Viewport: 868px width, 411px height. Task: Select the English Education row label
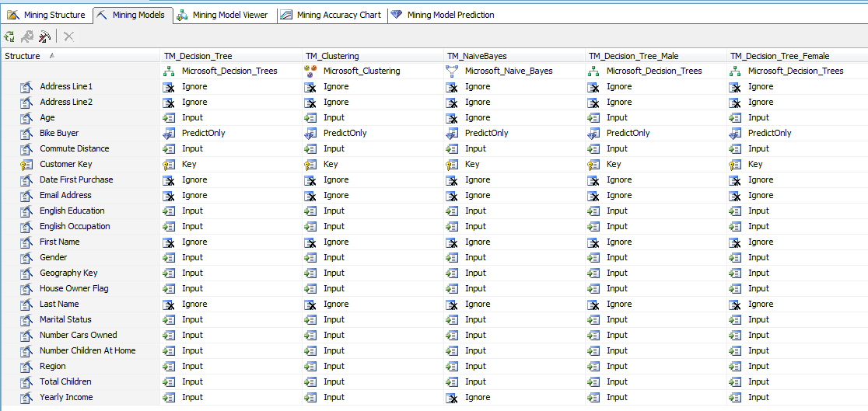72,211
